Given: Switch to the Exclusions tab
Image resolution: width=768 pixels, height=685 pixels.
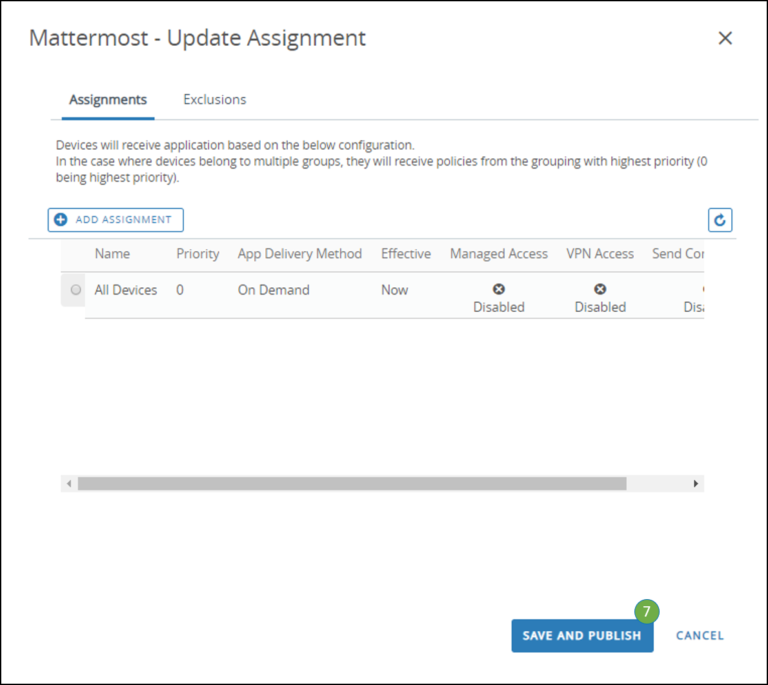Looking at the screenshot, I should [214, 99].
